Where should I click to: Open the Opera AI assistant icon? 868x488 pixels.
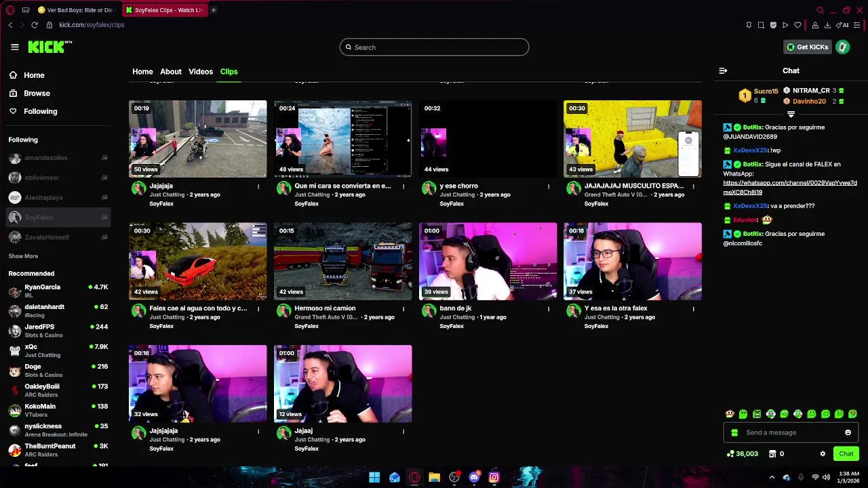point(844,25)
